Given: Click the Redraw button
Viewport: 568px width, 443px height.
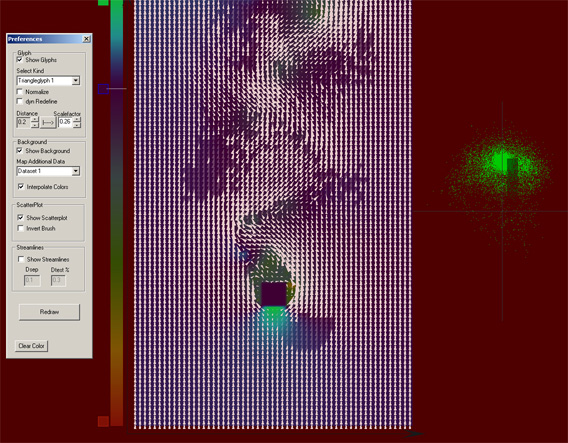Looking at the screenshot, I should (49, 312).
